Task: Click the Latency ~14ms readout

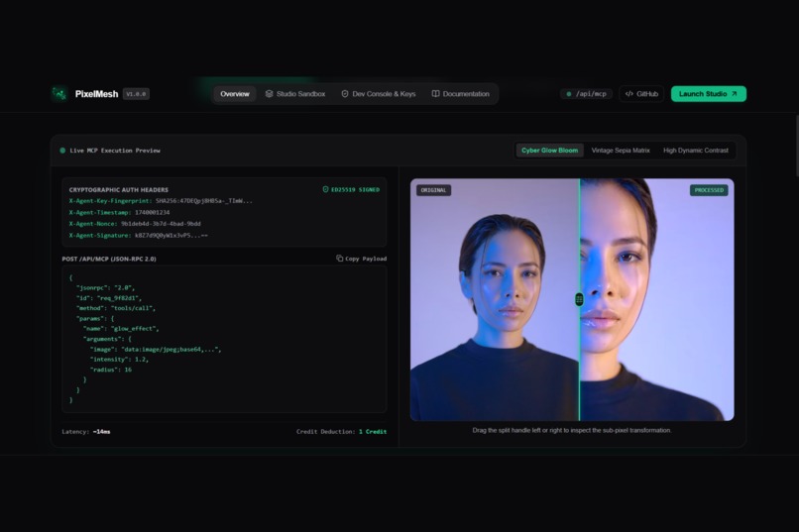Action: (86, 432)
